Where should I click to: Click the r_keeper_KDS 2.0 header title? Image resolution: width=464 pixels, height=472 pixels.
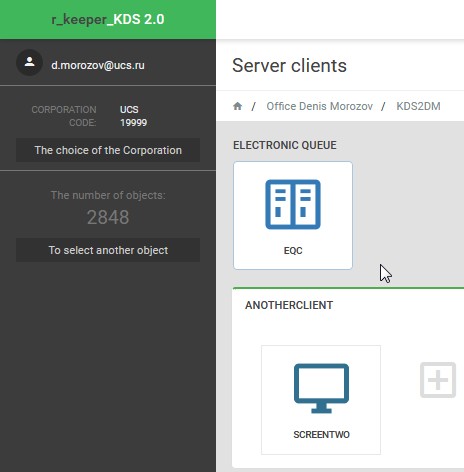click(108, 19)
